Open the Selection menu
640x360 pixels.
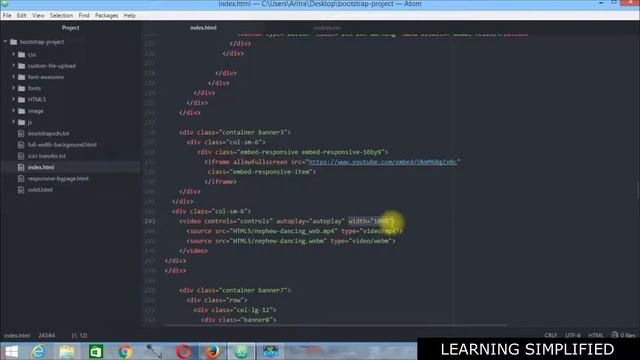pyautogui.click(x=61, y=16)
